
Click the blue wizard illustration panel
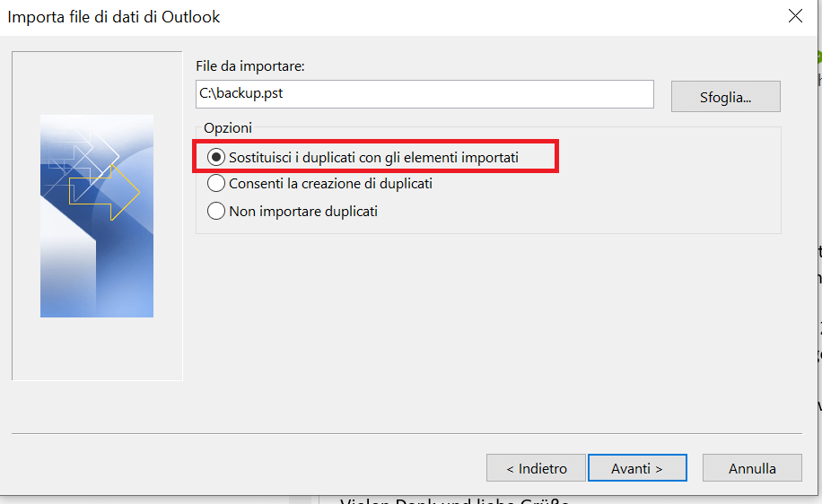tap(97, 216)
